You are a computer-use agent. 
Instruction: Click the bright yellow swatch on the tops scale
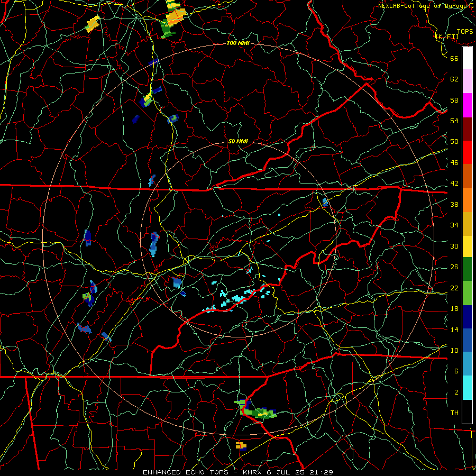(467, 246)
